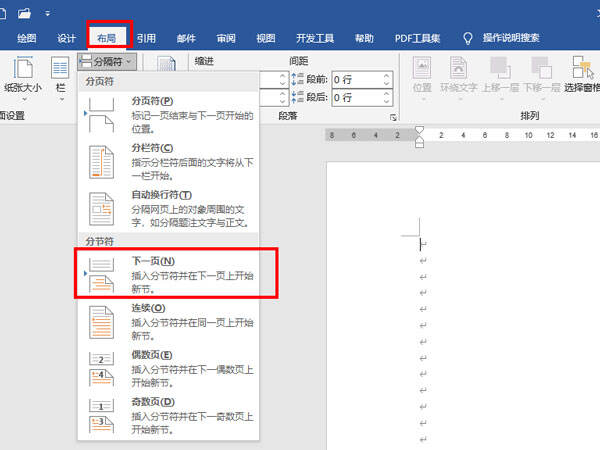
Task: Open the PDF工具集 tab
Action: (x=417, y=38)
